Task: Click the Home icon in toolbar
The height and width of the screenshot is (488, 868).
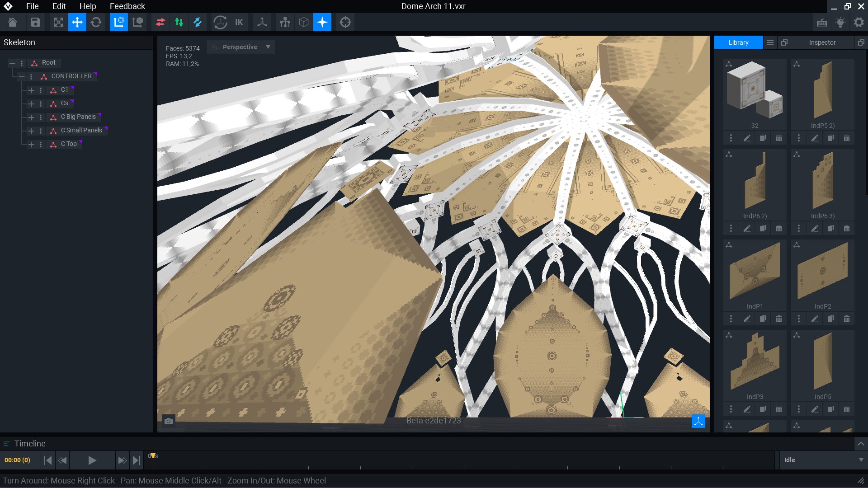Action: tap(13, 22)
